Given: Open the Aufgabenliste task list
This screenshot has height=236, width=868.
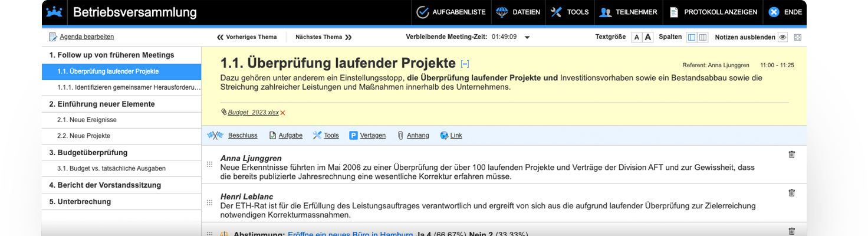Looking at the screenshot, I should [x=451, y=12].
